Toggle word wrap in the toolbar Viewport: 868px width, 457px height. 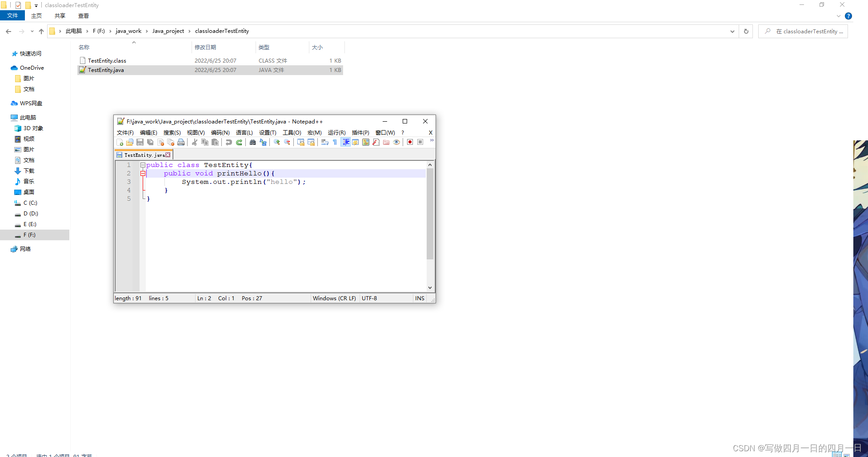[x=324, y=142]
